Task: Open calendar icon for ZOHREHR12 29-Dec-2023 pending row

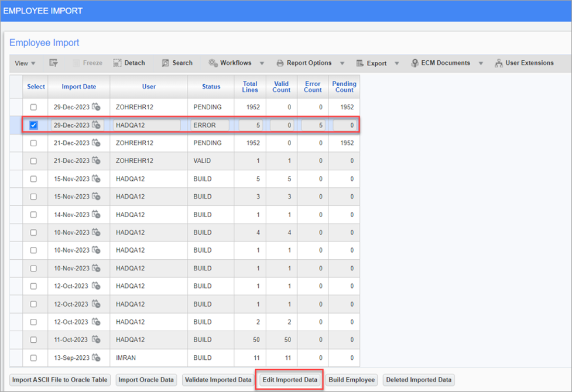Action: (96, 107)
